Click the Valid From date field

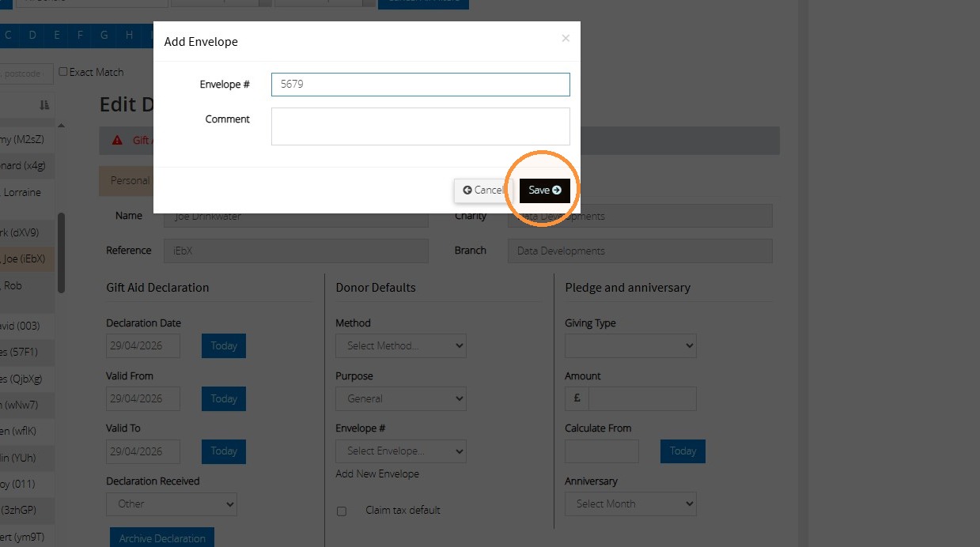[143, 398]
